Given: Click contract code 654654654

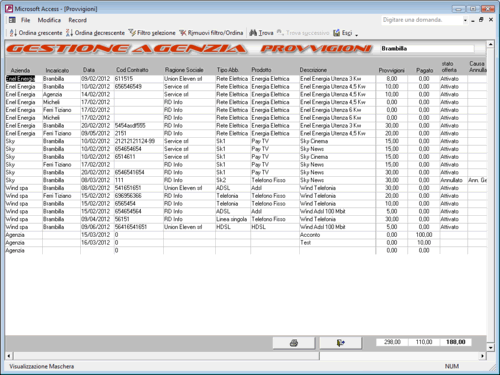Looking at the screenshot, I should tap(138, 149).
